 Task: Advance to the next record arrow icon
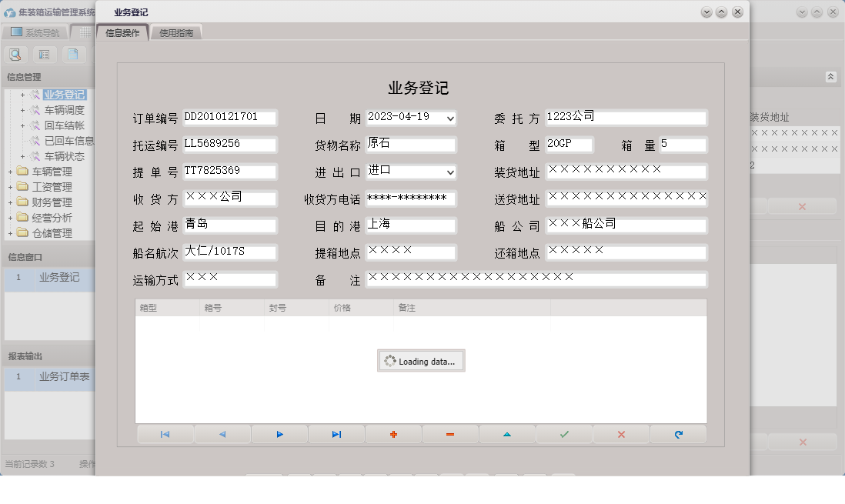click(279, 434)
